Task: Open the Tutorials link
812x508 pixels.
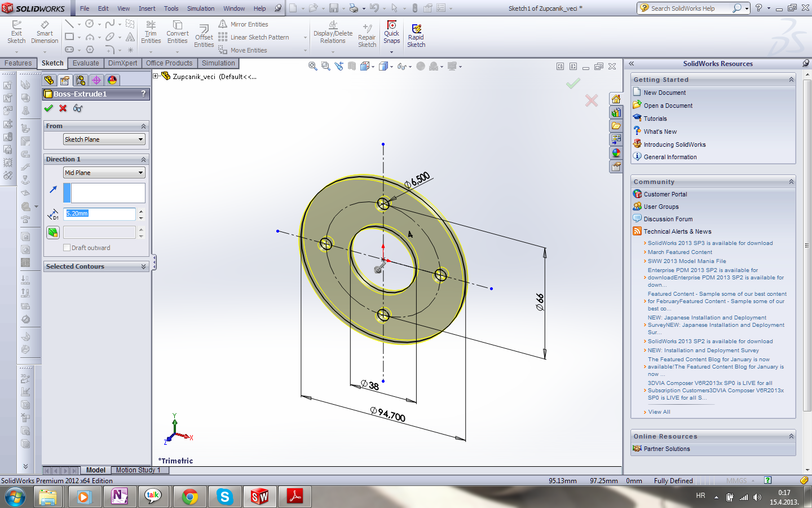Action: (655, 119)
